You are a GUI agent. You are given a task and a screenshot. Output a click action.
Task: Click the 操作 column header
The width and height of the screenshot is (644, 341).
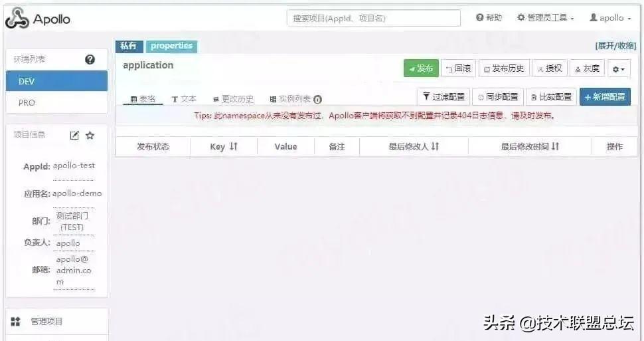point(615,146)
